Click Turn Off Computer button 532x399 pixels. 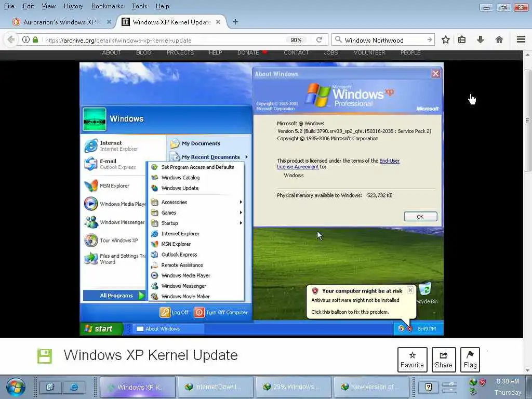[221, 312]
